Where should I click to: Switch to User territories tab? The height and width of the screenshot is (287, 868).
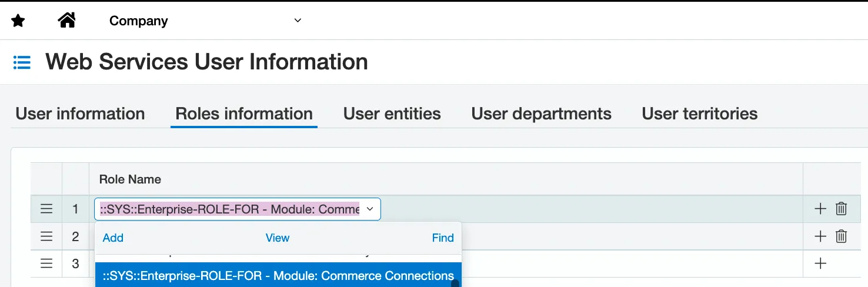point(700,114)
